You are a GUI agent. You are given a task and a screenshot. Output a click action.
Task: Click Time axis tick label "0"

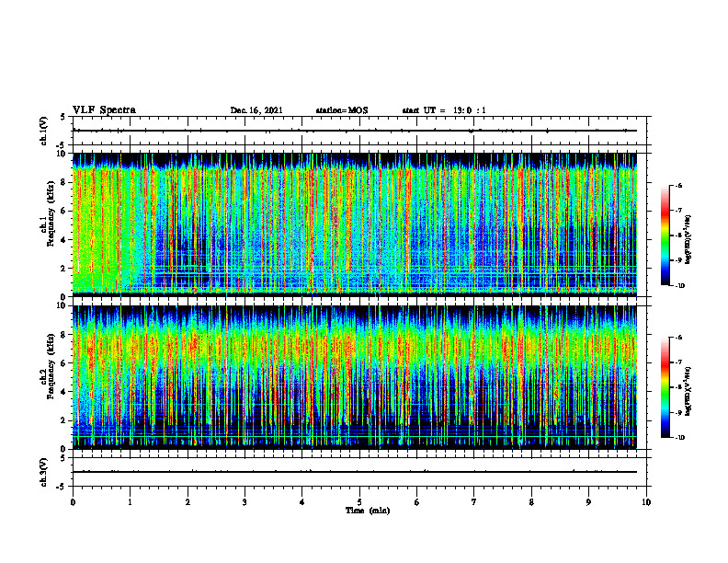point(73,502)
